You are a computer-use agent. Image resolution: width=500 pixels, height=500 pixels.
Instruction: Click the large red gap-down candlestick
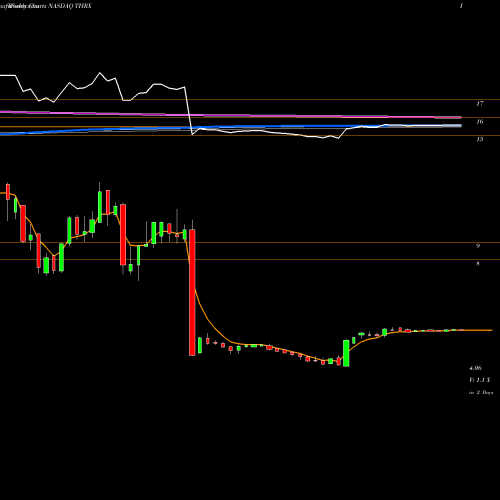(x=192, y=292)
